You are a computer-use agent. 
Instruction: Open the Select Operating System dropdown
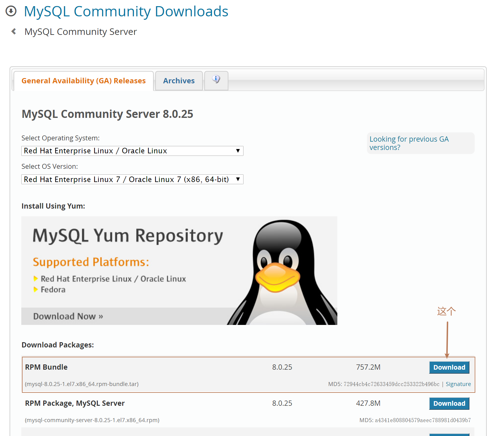(132, 151)
